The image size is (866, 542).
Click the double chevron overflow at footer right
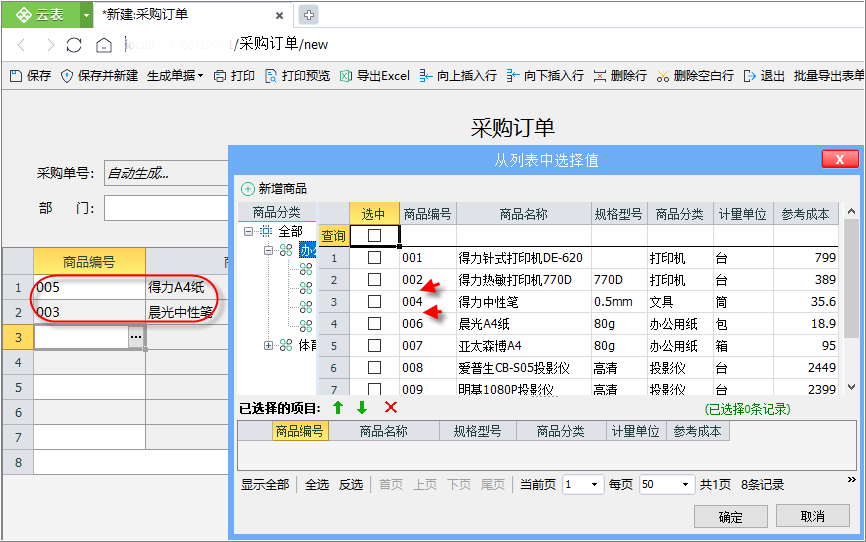tap(851, 480)
